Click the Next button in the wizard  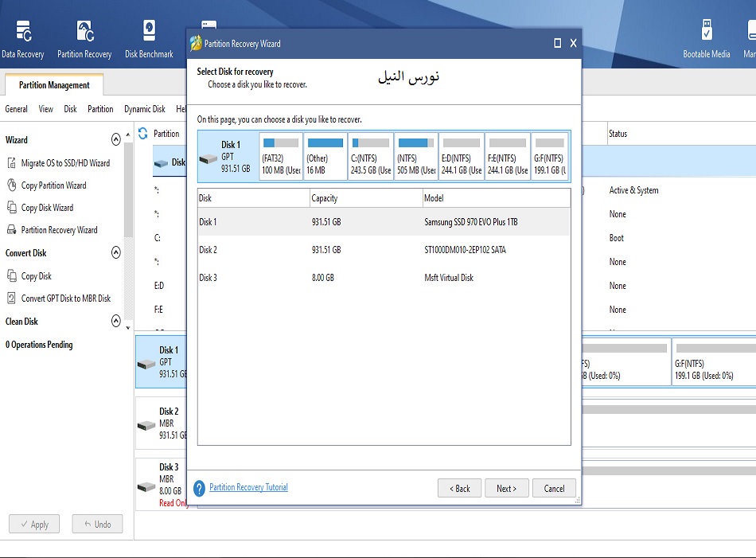pos(506,488)
